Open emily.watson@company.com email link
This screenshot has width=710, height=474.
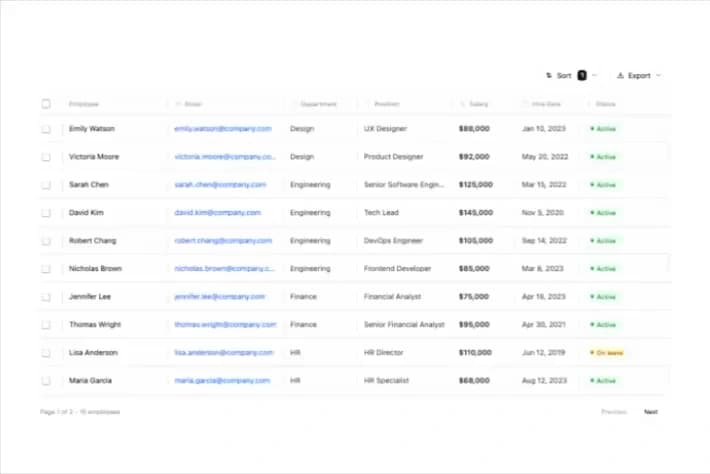pos(223,129)
